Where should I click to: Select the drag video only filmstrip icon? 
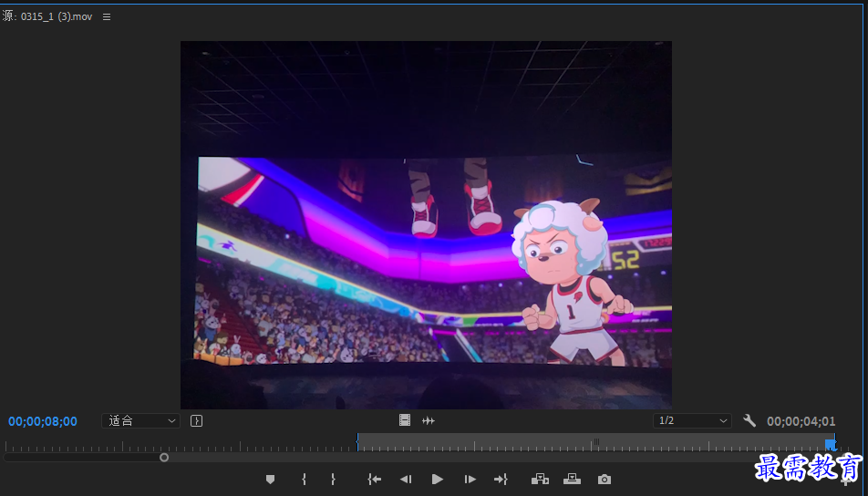pyautogui.click(x=405, y=420)
